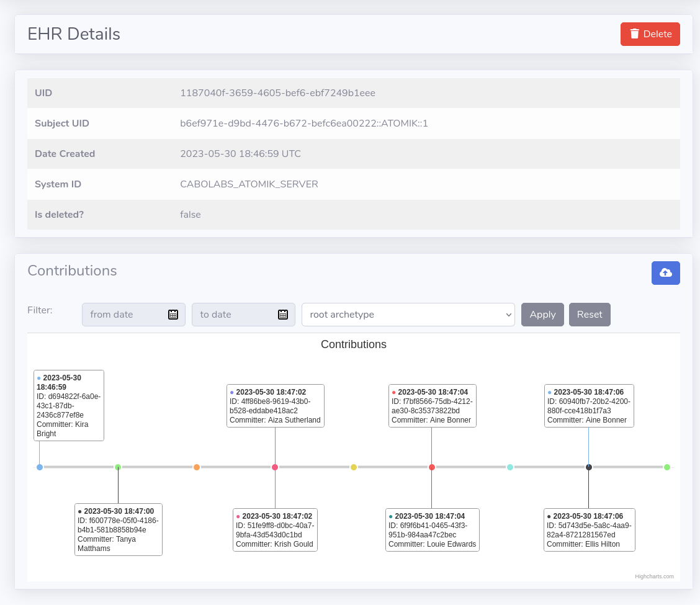Select the Aiza Sutherland contribution box
Screen dimensions: 700x605
tap(275, 406)
